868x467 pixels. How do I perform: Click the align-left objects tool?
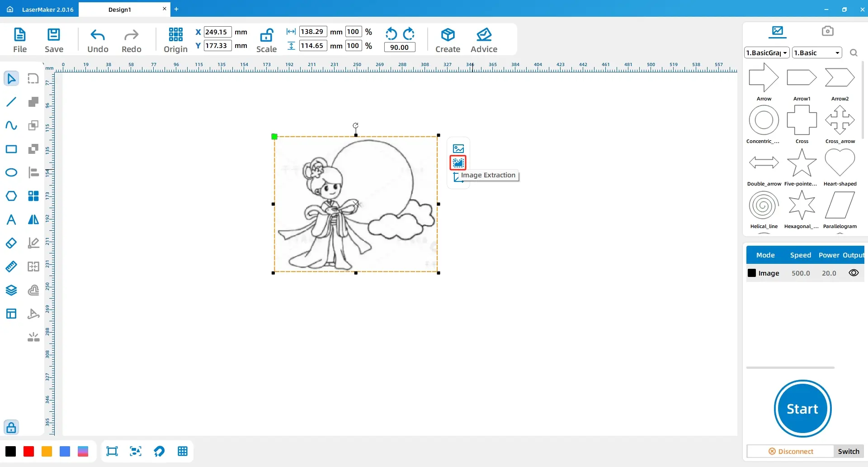click(33, 172)
